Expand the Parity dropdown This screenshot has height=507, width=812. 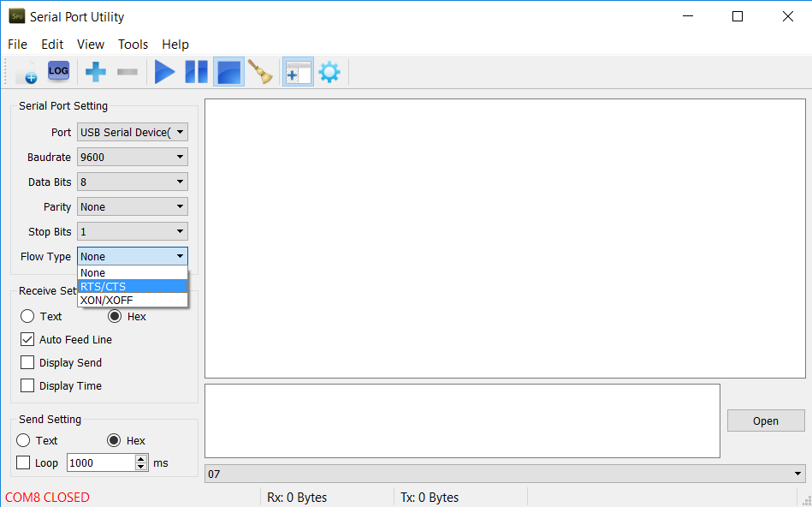[133, 207]
